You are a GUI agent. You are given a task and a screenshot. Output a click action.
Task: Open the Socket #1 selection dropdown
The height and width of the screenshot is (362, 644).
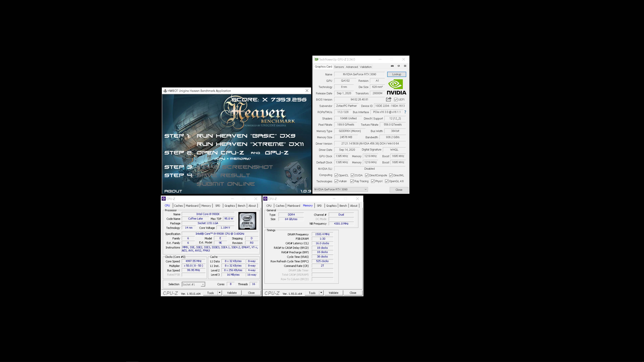193,284
